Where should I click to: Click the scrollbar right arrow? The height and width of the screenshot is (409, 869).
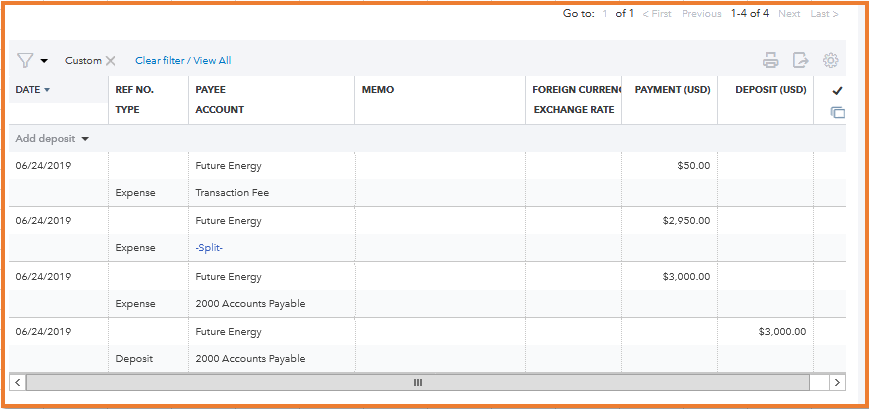[837, 382]
